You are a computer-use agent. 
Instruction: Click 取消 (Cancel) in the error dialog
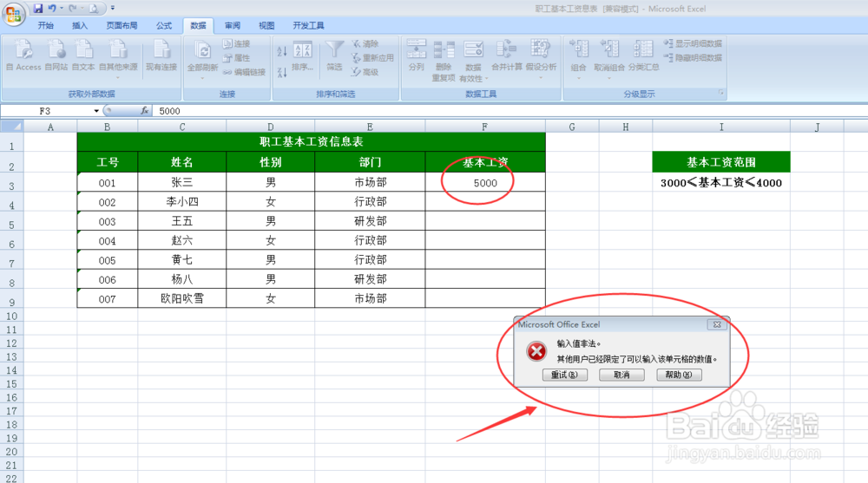coord(621,375)
